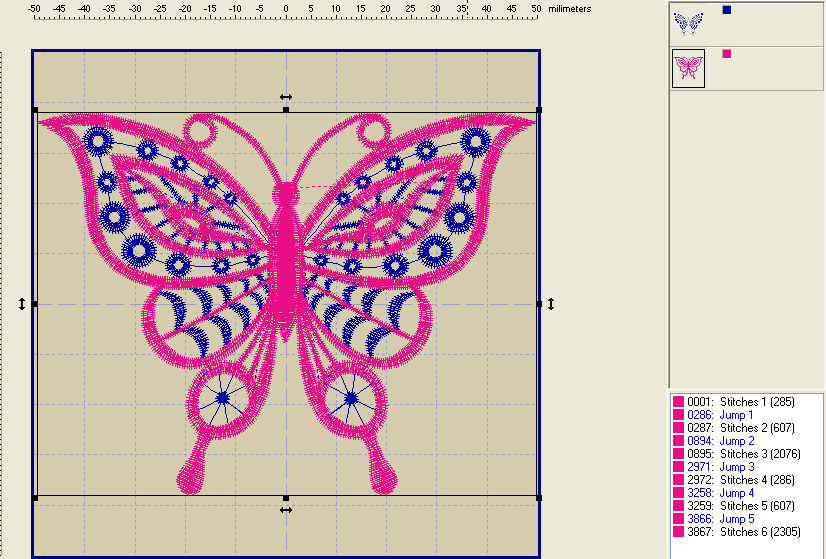Click the blue thread color swatch
826x559 pixels.
(x=727, y=10)
